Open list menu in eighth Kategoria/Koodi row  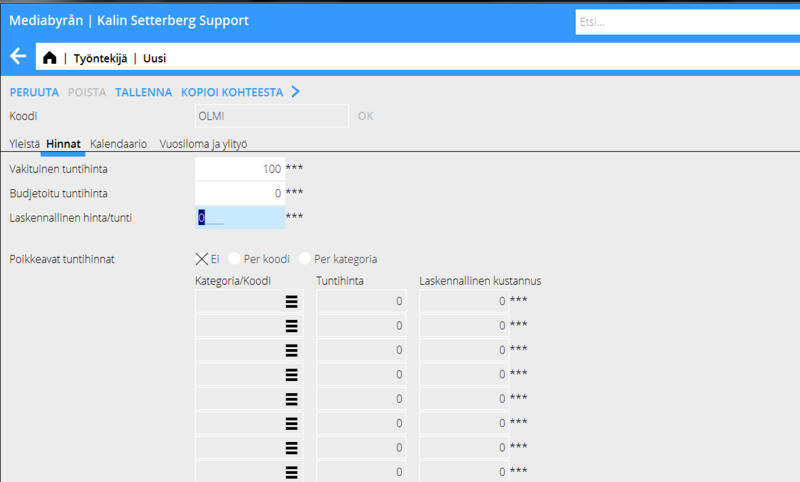291,472
